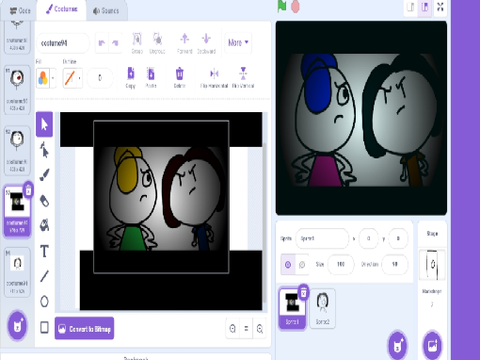Select the Rectangle tool
The image size is (480, 360).
point(44,327)
